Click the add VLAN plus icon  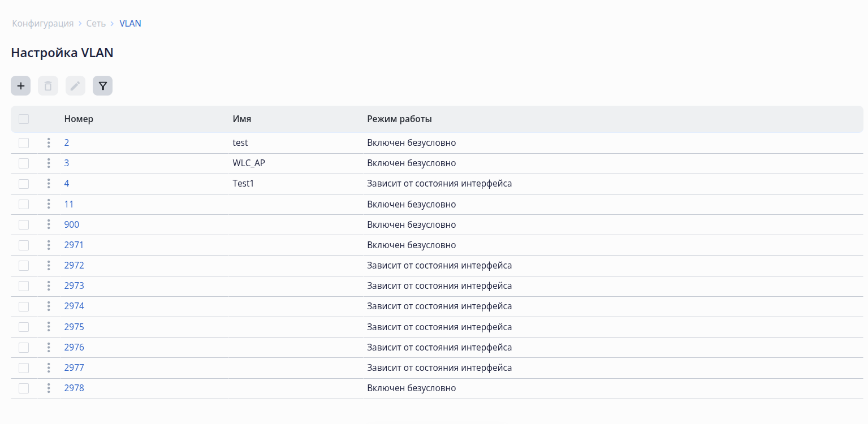[x=20, y=86]
